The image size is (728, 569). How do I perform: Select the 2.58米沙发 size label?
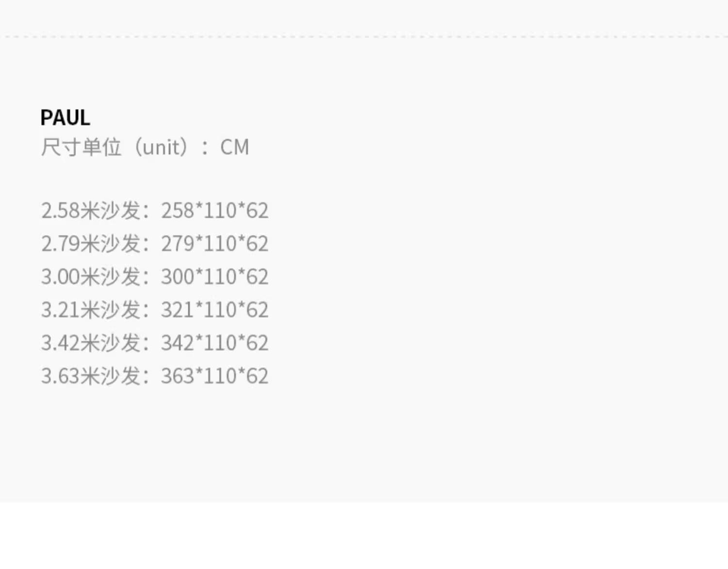coord(91,211)
